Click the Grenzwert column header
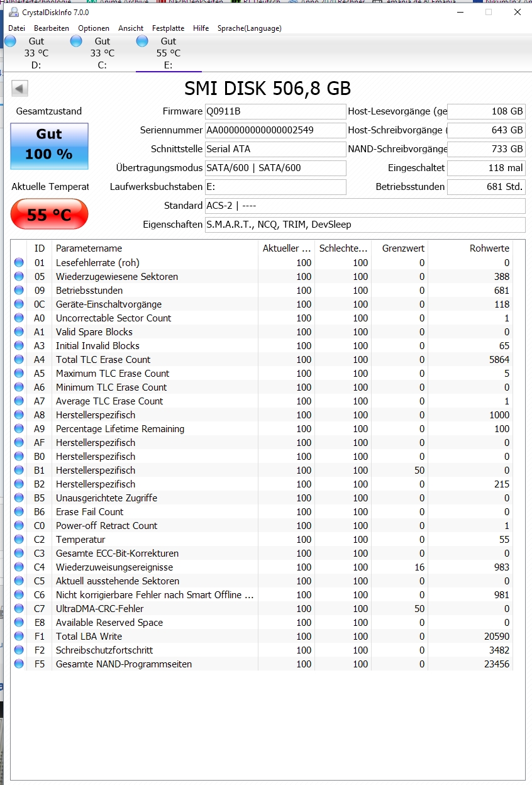The width and height of the screenshot is (532, 785). click(400, 248)
